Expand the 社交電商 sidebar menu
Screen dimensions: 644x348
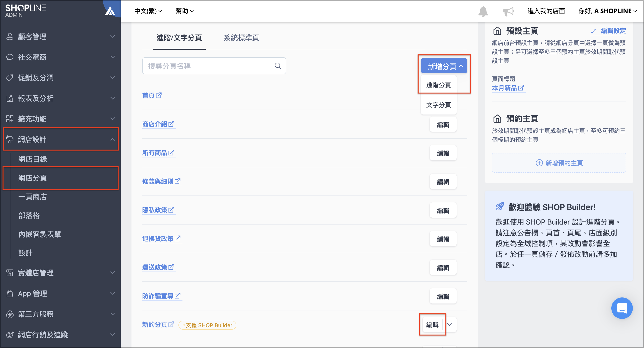113,57
